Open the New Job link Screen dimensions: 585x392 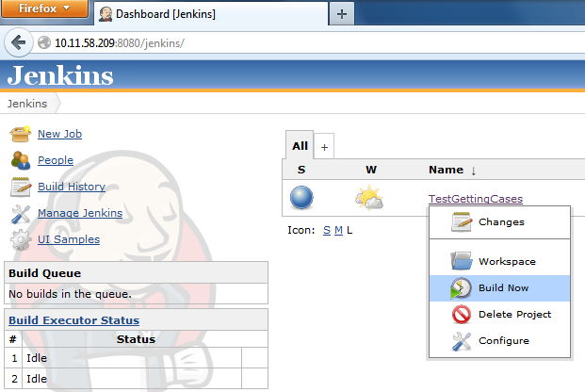pyautogui.click(x=59, y=134)
